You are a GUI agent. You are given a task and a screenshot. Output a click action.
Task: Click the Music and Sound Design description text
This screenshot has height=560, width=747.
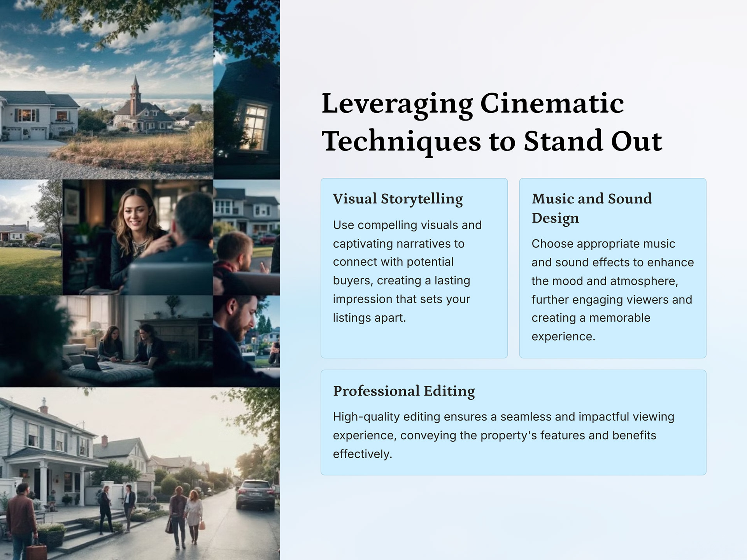click(612, 290)
